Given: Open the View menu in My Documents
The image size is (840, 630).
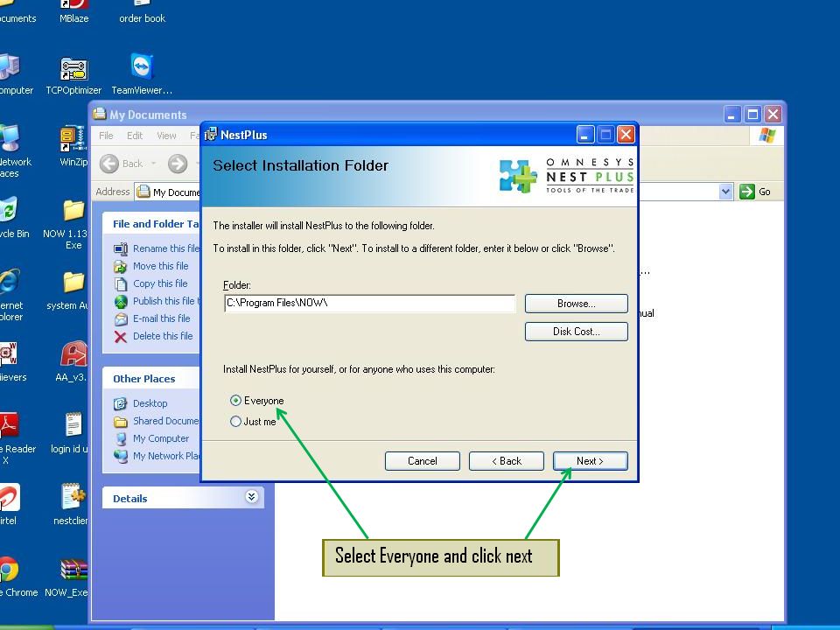Looking at the screenshot, I should pyautogui.click(x=166, y=136).
